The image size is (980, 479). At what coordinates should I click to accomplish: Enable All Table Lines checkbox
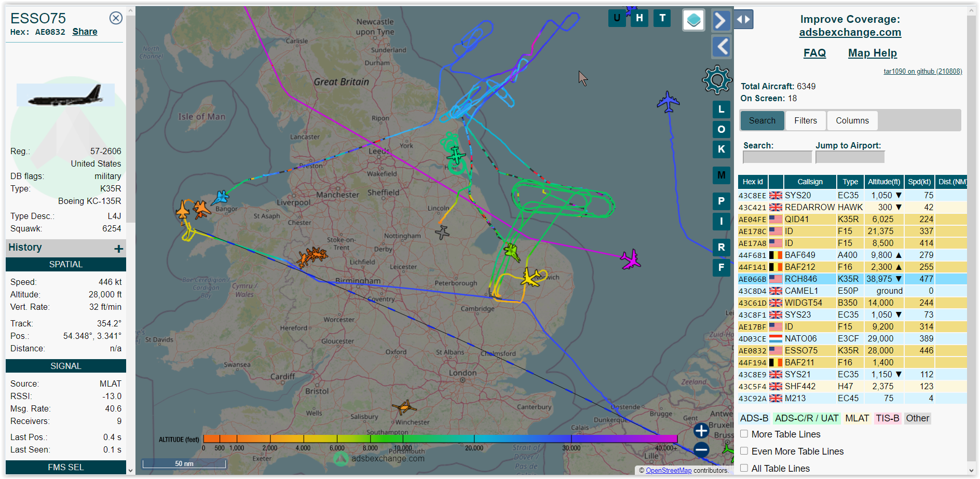[744, 468]
